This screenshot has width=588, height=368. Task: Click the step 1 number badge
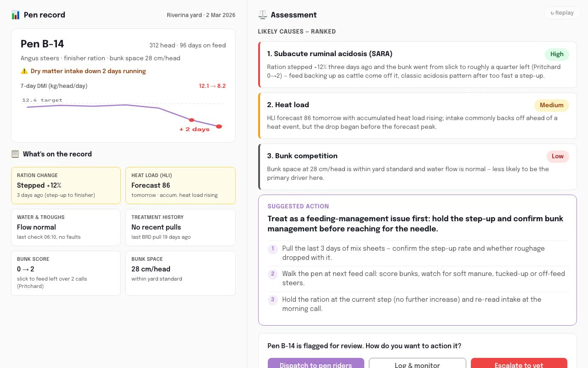(272, 248)
